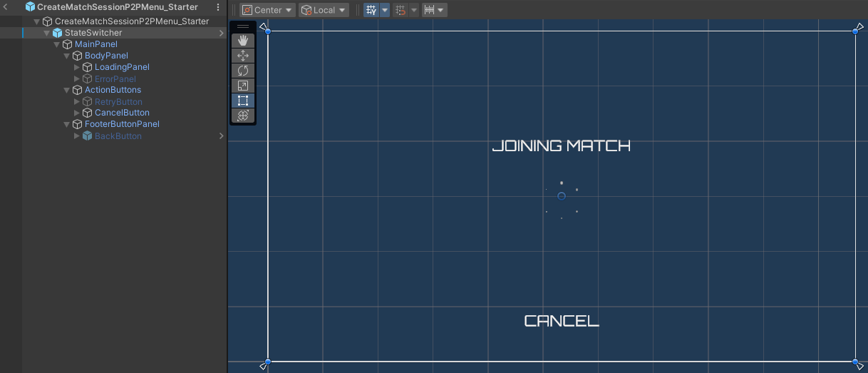Viewport: 868px width, 373px height.
Task: Click the cube icon beside RetryButton
Action: (x=88, y=101)
